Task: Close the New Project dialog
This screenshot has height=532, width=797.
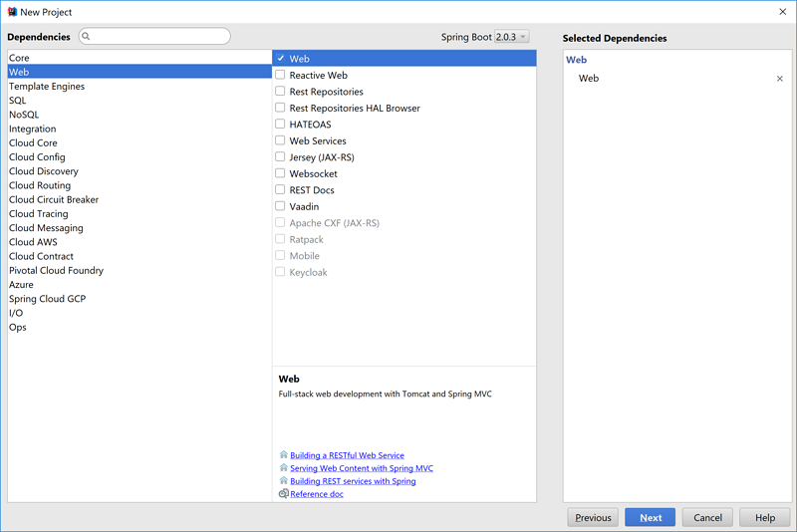Action: (x=783, y=12)
